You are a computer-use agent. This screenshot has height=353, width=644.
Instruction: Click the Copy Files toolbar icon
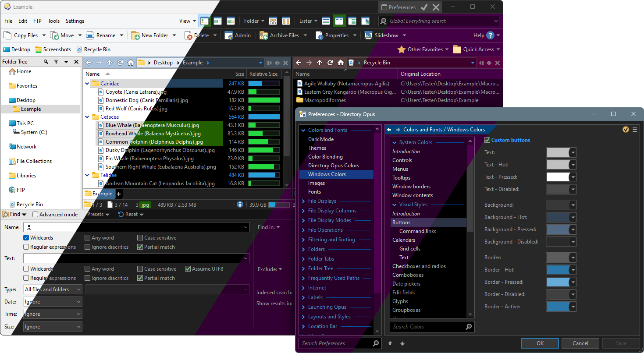pyautogui.click(x=7, y=35)
